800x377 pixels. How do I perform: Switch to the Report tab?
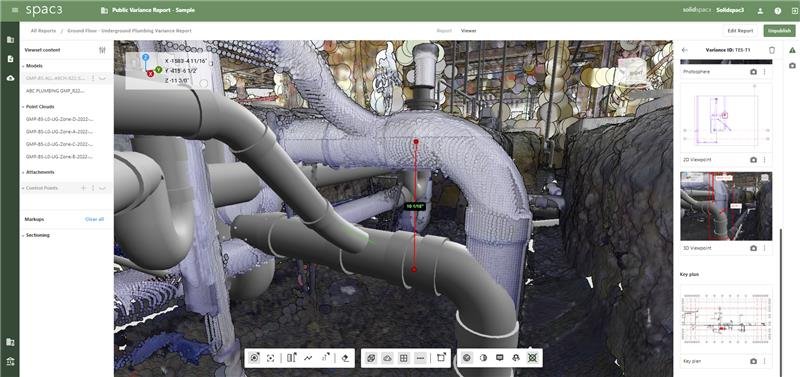pyautogui.click(x=444, y=31)
